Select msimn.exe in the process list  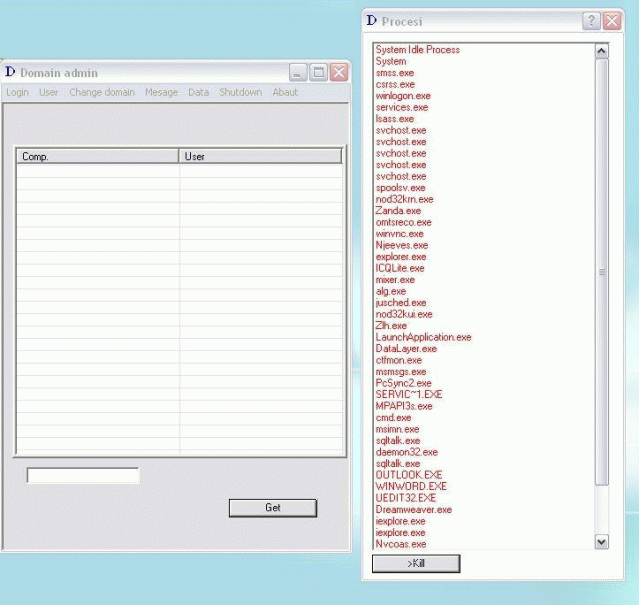pos(397,429)
